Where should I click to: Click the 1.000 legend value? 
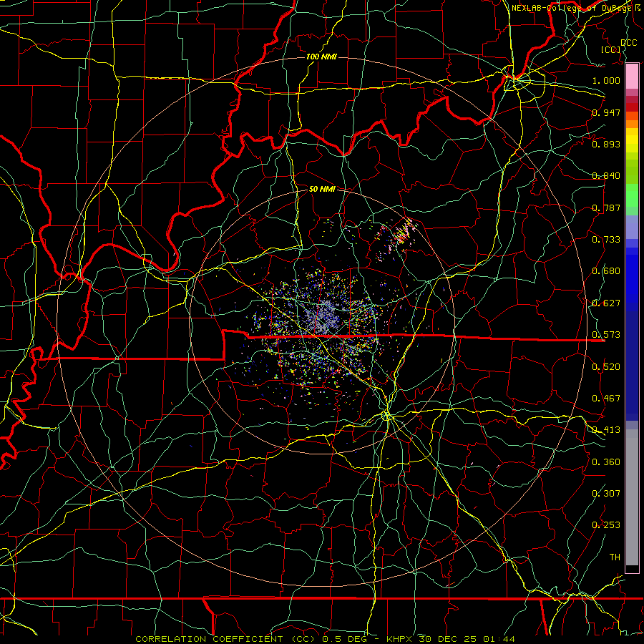pyautogui.click(x=606, y=80)
